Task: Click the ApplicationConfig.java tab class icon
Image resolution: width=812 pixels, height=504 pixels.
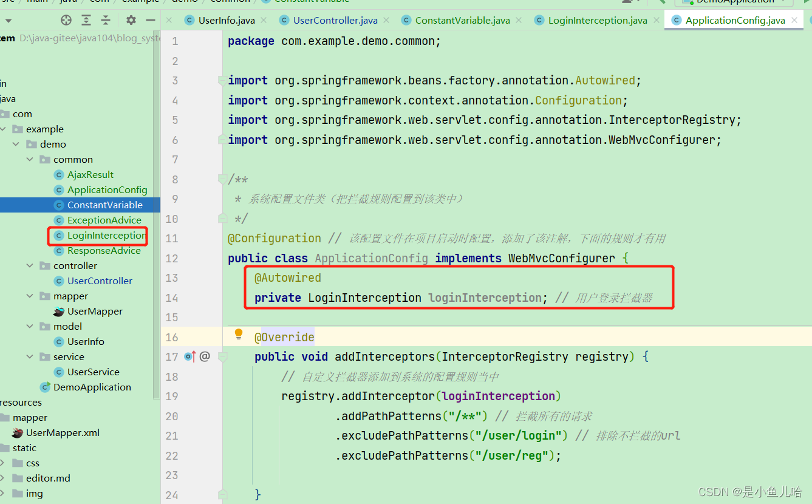Action: click(x=677, y=20)
